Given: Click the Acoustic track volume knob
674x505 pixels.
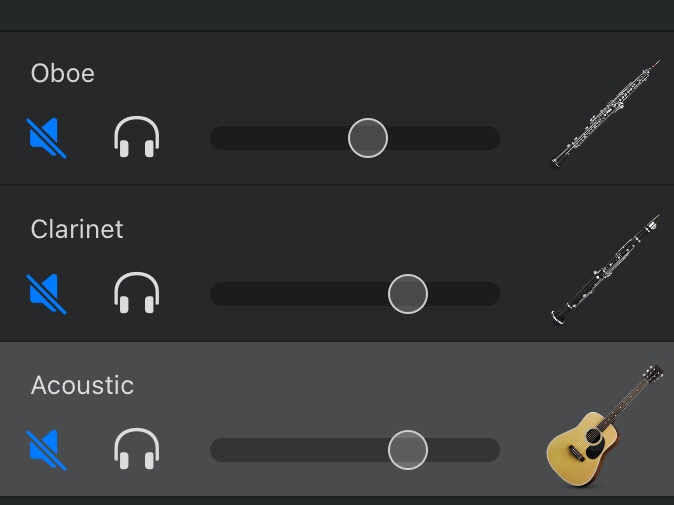Looking at the screenshot, I should click(x=408, y=450).
